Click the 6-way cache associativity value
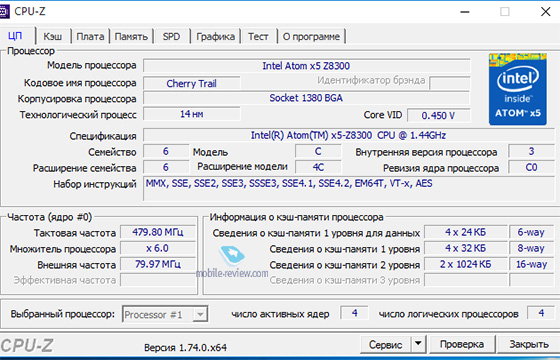 tap(531, 232)
